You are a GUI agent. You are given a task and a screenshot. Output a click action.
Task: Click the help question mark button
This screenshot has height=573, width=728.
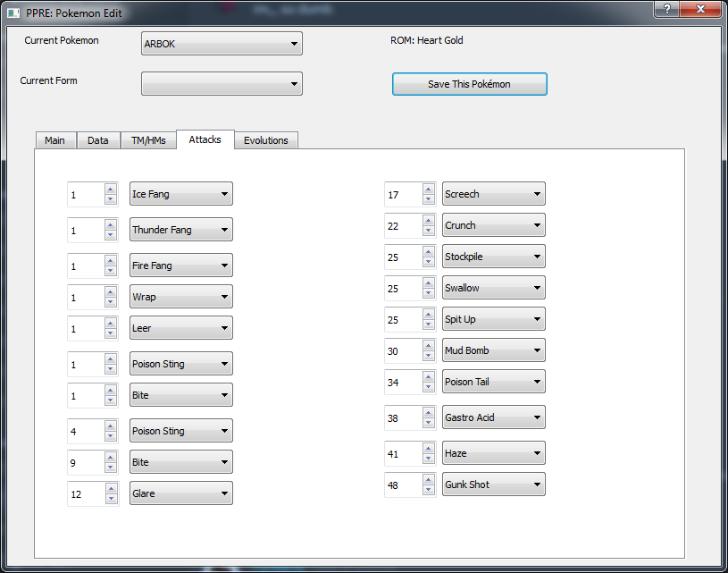(x=664, y=9)
